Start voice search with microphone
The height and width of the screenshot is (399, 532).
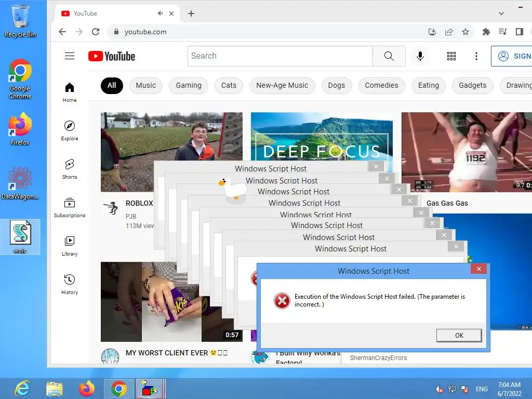[420, 56]
